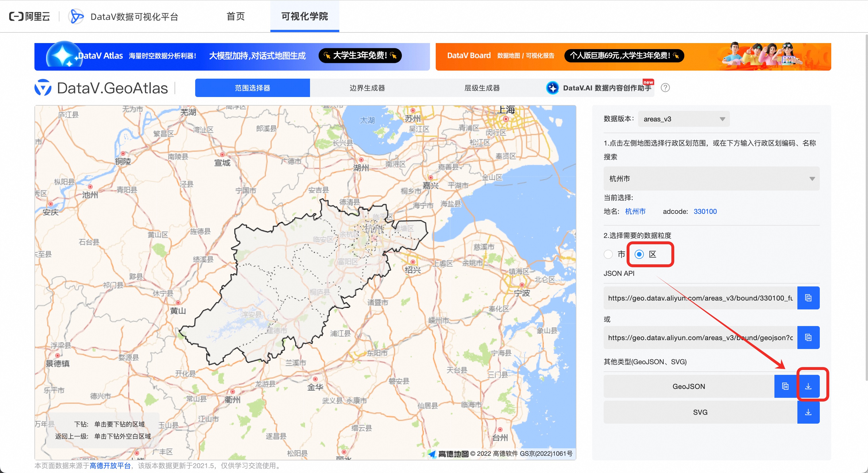868x473 pixels.
Task: Open the 高德开放平台 link
Action: point(110,466)
